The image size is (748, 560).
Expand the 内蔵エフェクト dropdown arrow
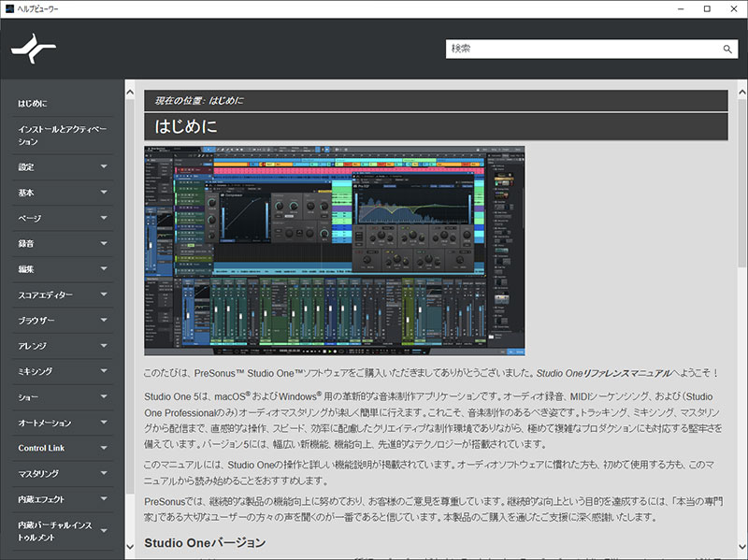pyautogui.click(x=104, y=499)
